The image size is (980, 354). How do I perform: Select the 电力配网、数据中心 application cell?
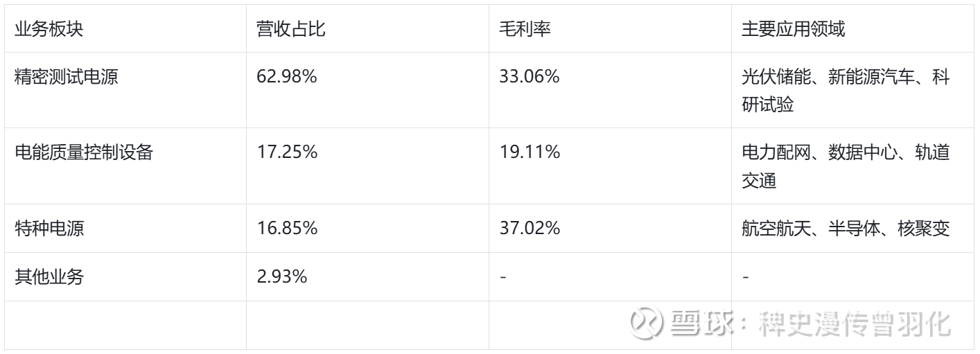point(845,166)
